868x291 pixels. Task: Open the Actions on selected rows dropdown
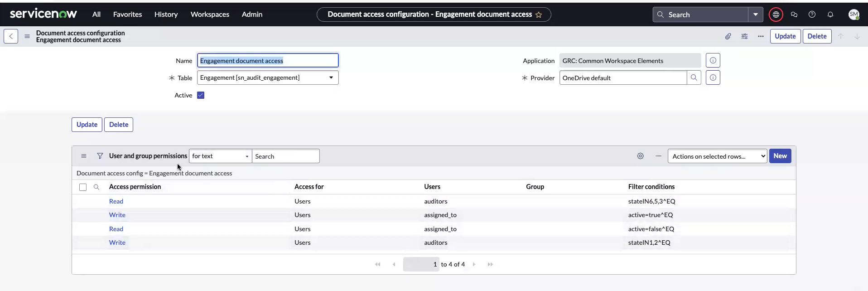pyautogui.click(x=717, y=156)
